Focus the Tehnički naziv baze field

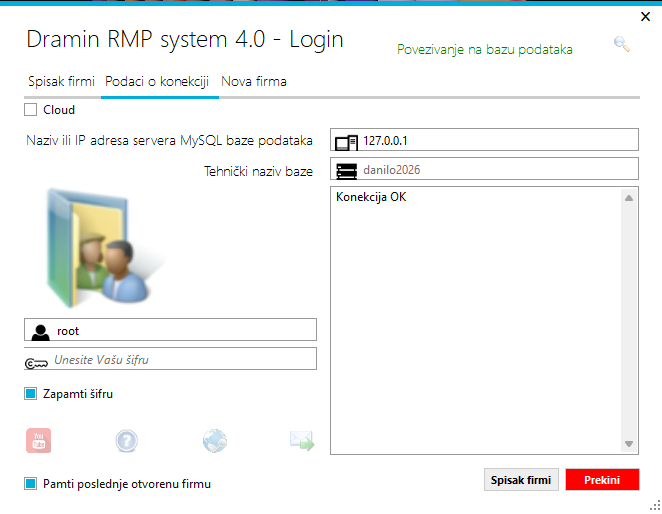484,169
